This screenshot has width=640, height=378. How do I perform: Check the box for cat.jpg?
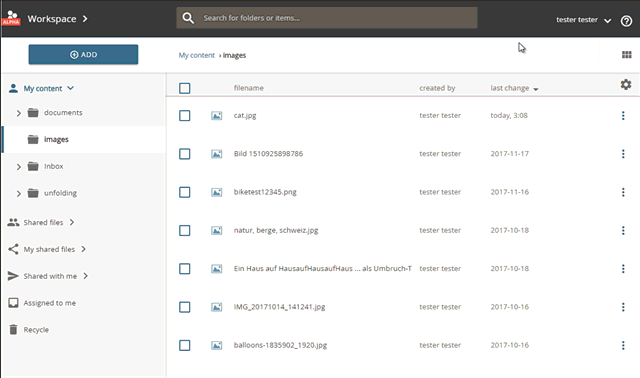coord(184,116)
